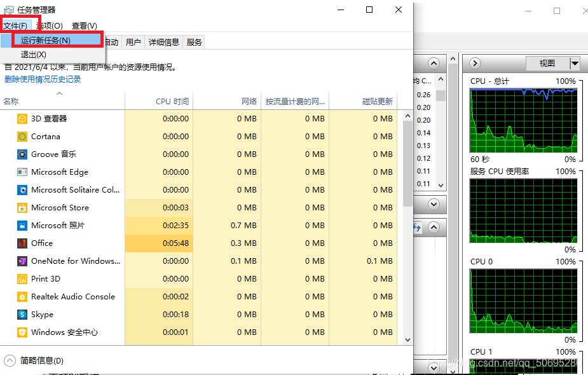
Task: Click the CPU - 总计 graph
Action: click(524, 120)
